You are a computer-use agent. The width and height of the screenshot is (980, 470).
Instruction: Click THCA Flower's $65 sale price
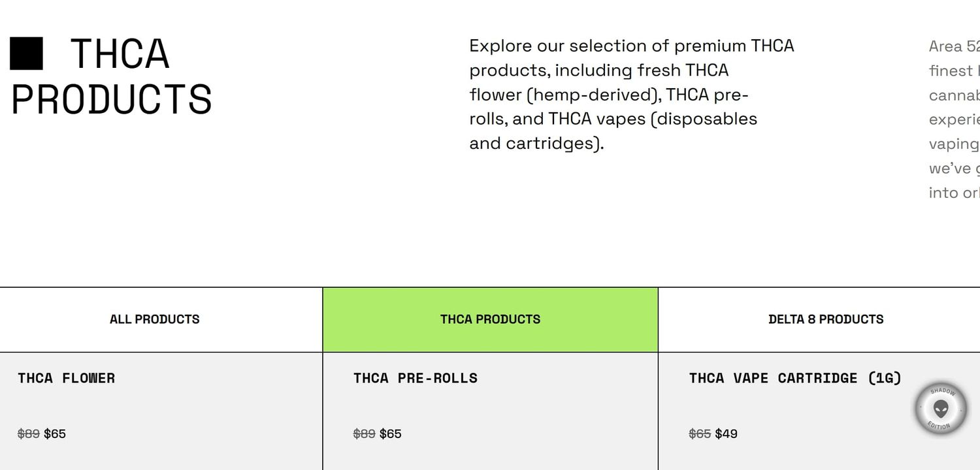[55, 433]
